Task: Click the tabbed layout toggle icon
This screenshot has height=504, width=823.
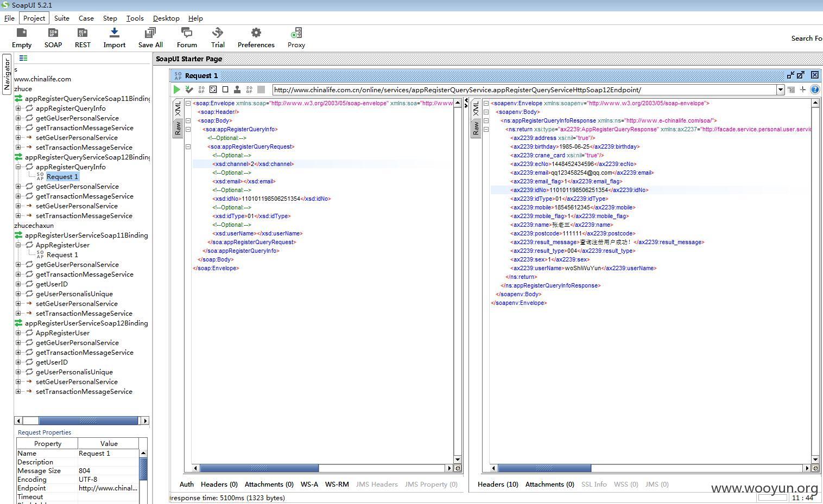Action: click(x=791, y=90)
